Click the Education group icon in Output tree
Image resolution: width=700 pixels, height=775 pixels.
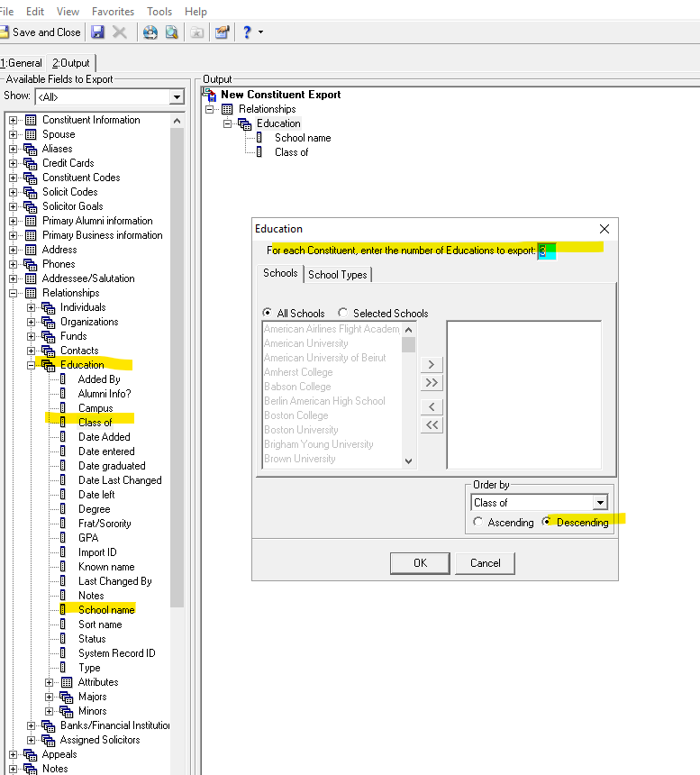pyautogui.click(x=245, y=123)
